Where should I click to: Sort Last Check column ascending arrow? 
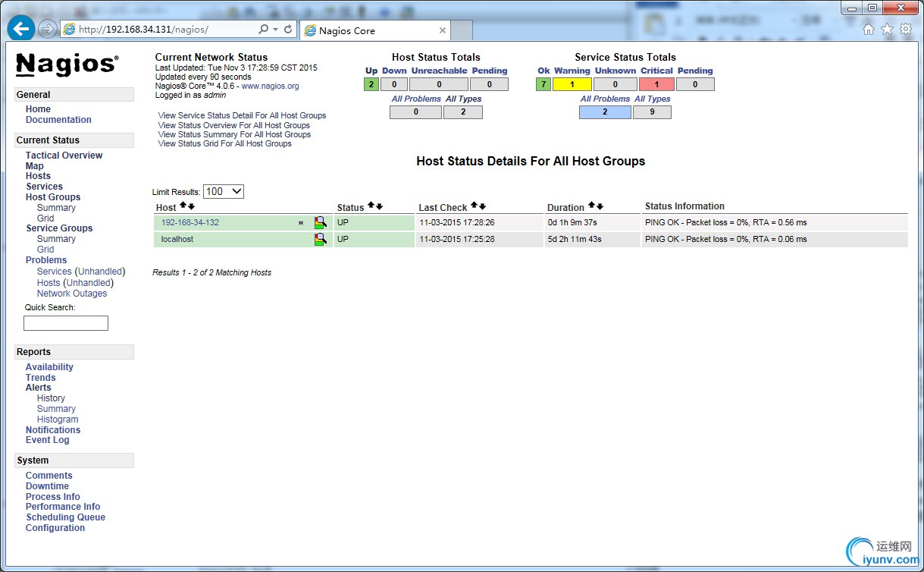coord(474,206)
